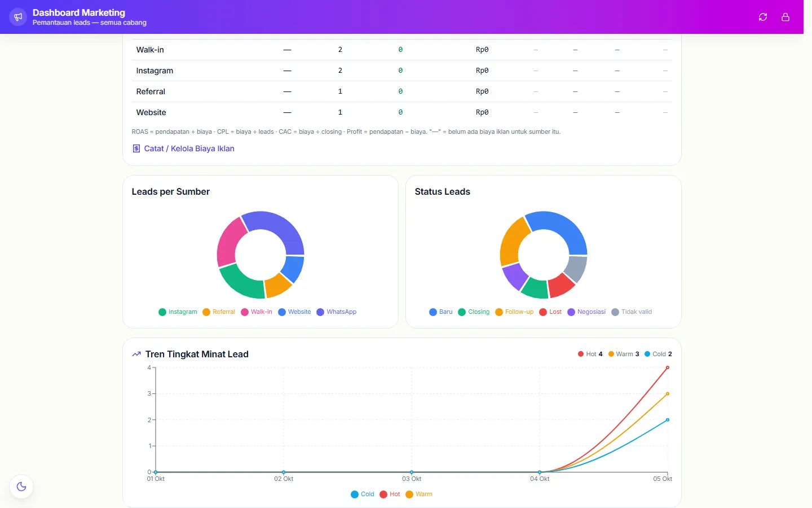Toggle Follow-up legend in Status Leads
This screenshot has height=508, width=812.
pyautogui.click(x=514, y=312)
